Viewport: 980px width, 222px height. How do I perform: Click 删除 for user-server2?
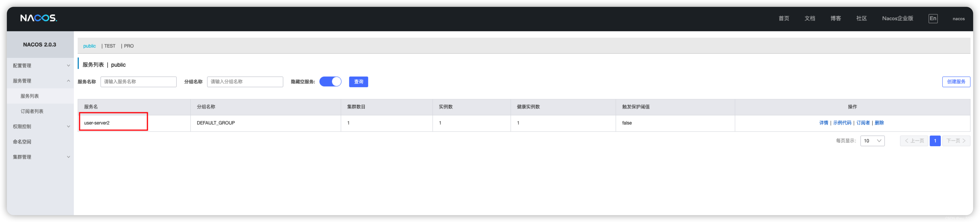tap(879, 123)
